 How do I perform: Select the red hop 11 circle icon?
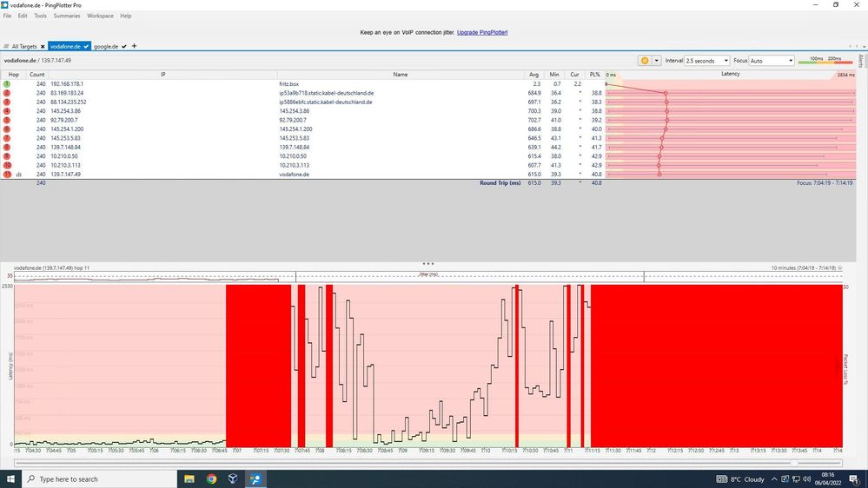[x=7, y=175]
